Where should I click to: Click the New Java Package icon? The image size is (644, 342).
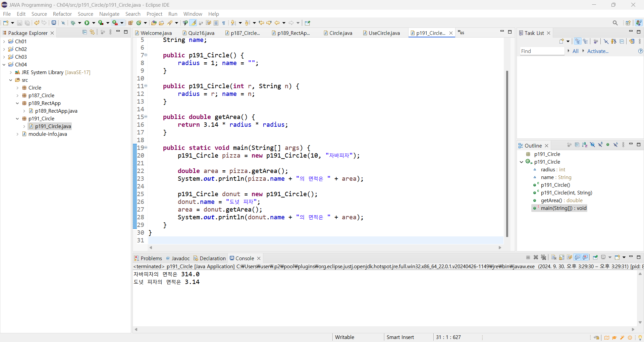[131, 23]
